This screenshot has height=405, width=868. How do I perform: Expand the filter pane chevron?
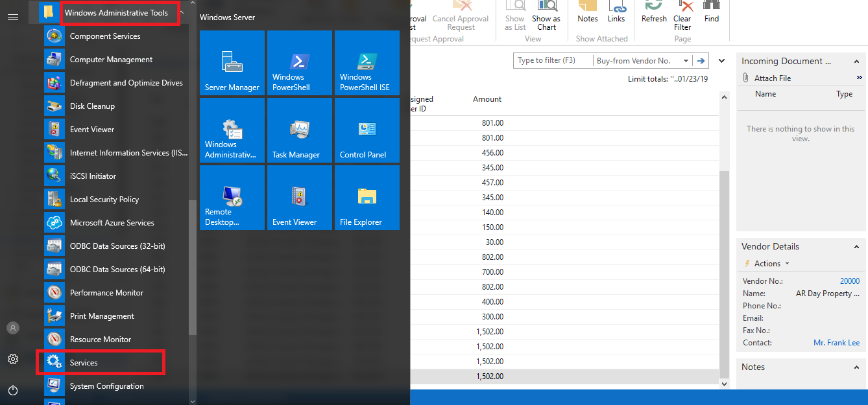(722, 61)
